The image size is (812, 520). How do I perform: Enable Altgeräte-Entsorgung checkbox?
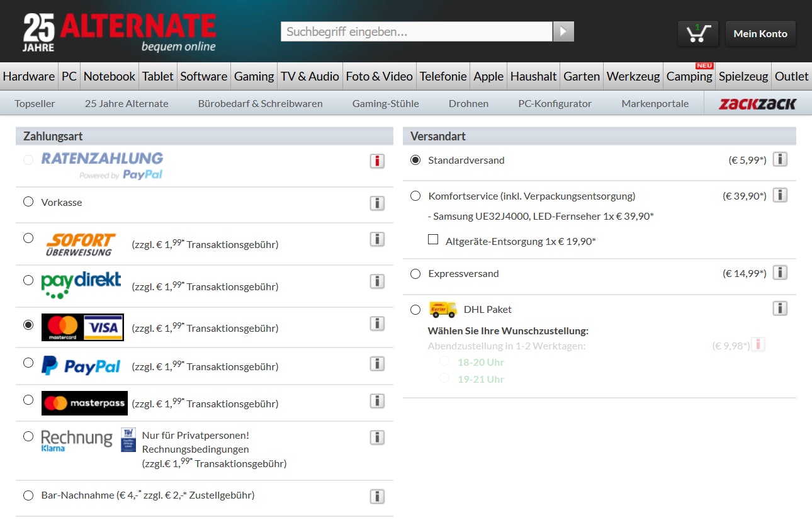pos(433,240)
